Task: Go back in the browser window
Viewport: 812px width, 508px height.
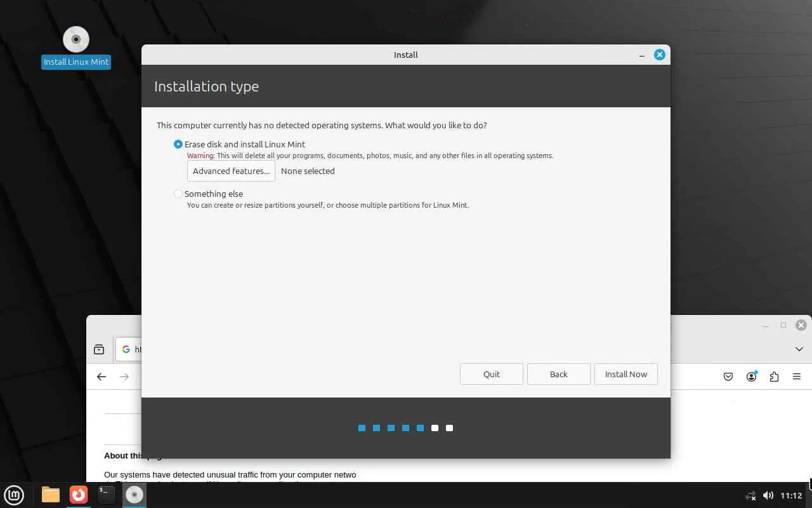Action: pyautogui.click(x=101, y=377)
